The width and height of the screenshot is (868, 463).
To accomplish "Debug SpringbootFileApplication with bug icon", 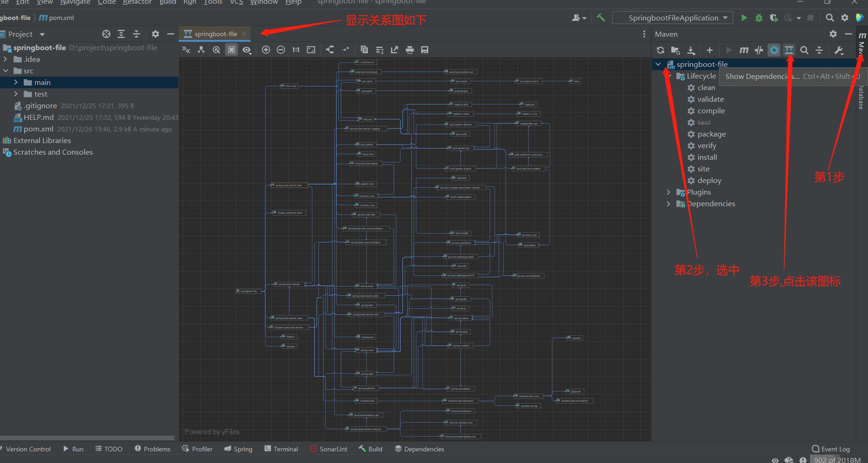I will (x=759, y=18).
